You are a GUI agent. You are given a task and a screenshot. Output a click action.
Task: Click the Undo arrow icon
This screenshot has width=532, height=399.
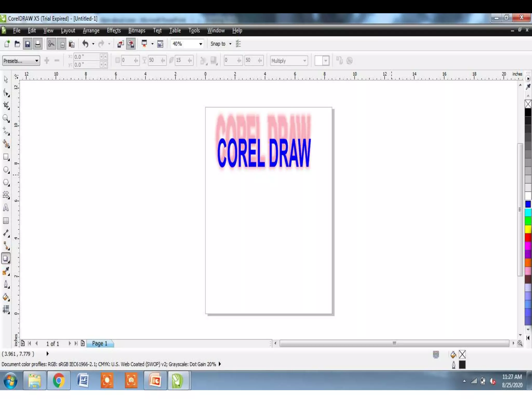point(85,44)
